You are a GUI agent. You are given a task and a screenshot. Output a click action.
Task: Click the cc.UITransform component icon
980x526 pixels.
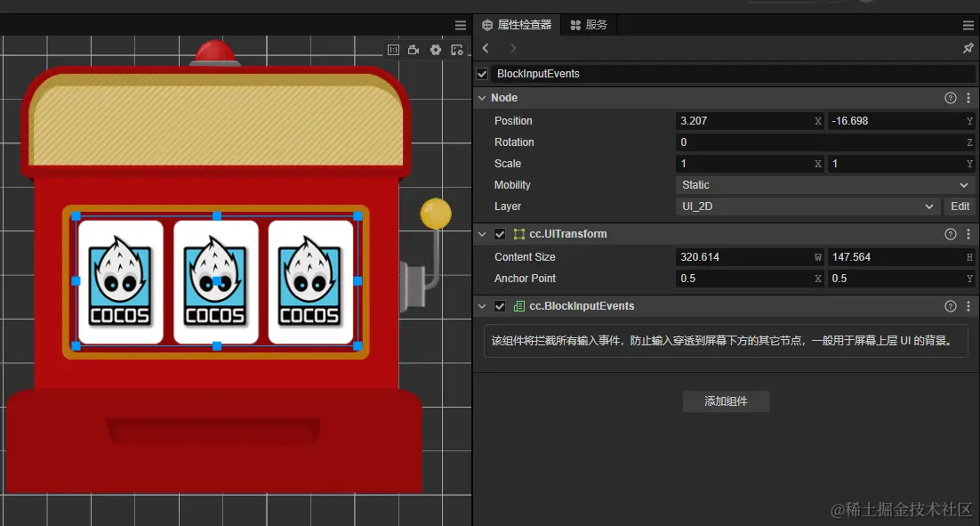click(518, 234)
